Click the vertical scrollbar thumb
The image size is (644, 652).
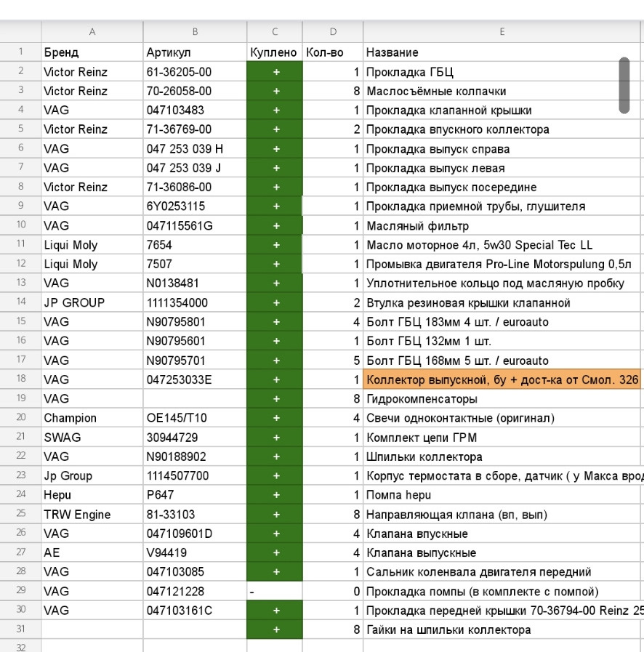[624, 85]
